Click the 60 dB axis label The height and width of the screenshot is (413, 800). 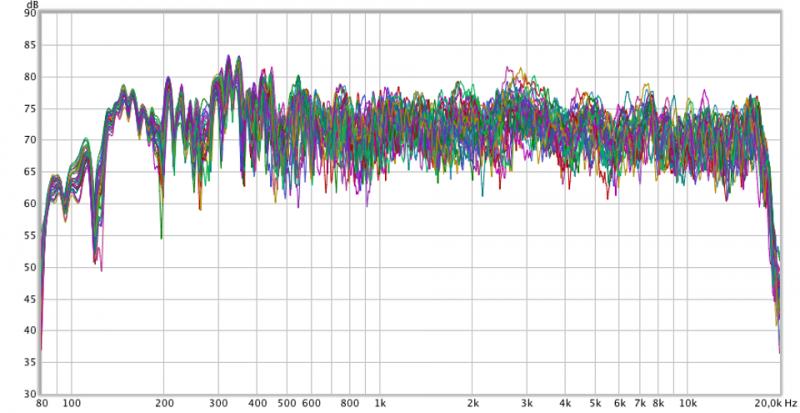pos(30,204)
